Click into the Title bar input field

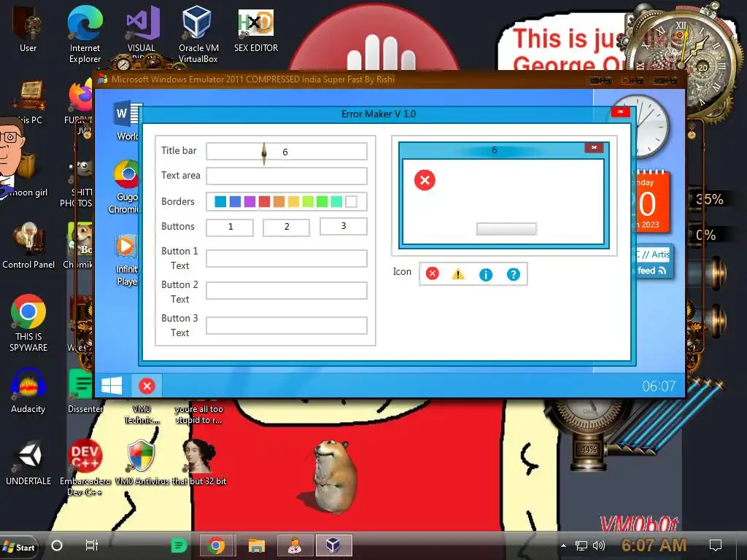point(286,152)
